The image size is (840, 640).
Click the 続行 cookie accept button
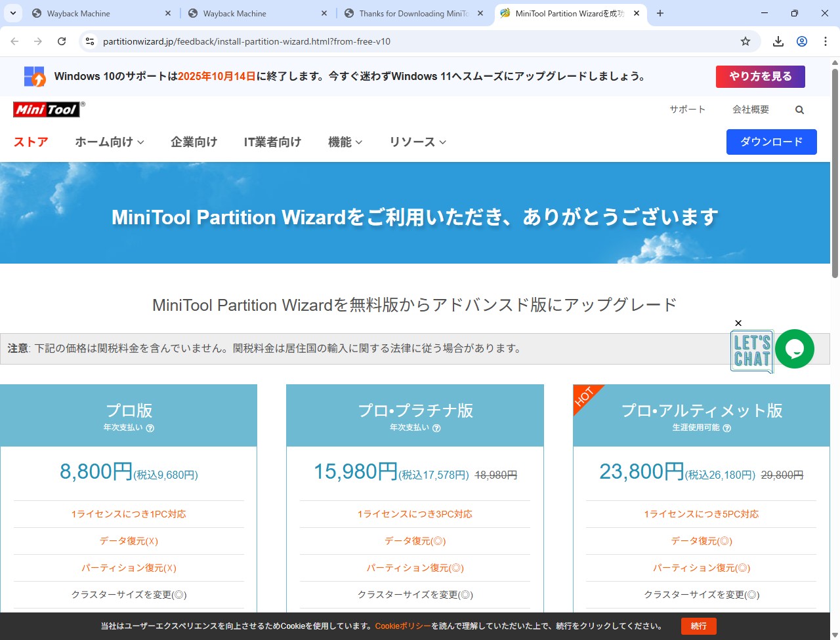point(698,626)
